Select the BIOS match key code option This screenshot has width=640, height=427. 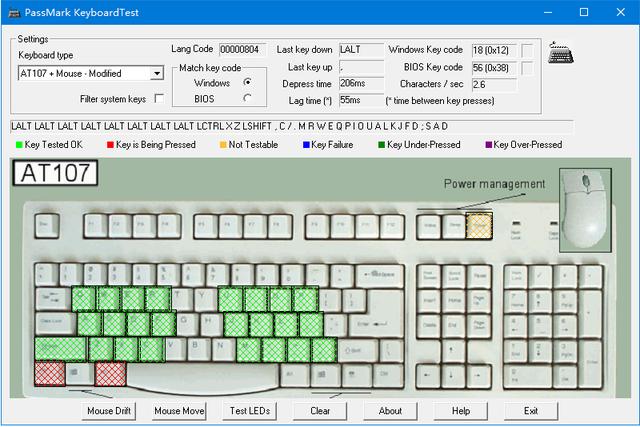click(x=247, y=98)
